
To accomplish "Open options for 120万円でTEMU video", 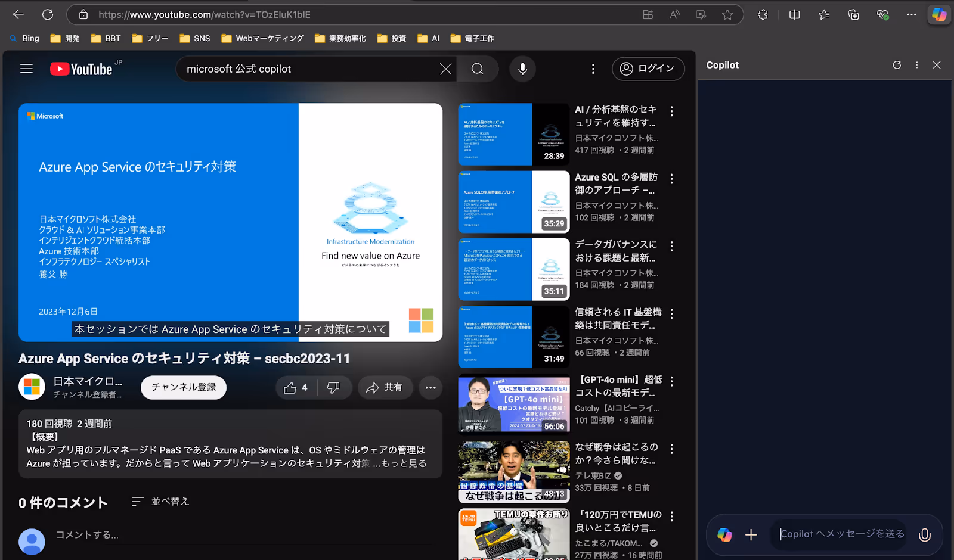I will coord(671,517).
